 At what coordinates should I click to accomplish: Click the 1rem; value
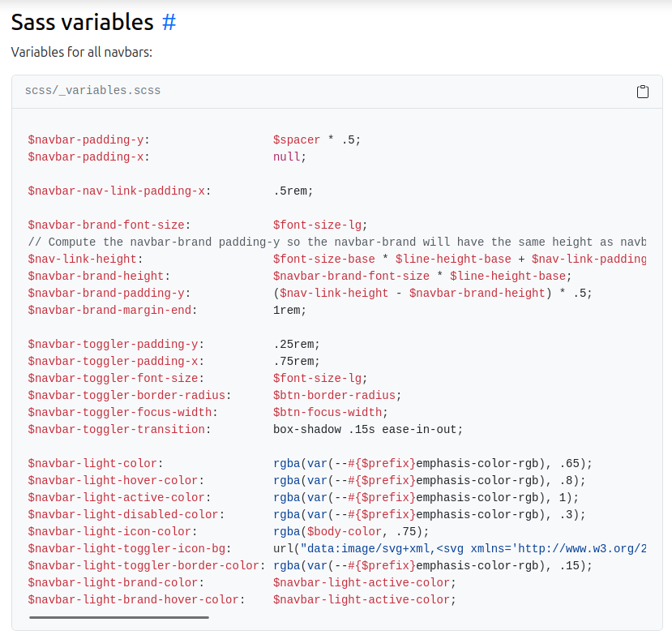pyautogui.click(x=289, y=311)
